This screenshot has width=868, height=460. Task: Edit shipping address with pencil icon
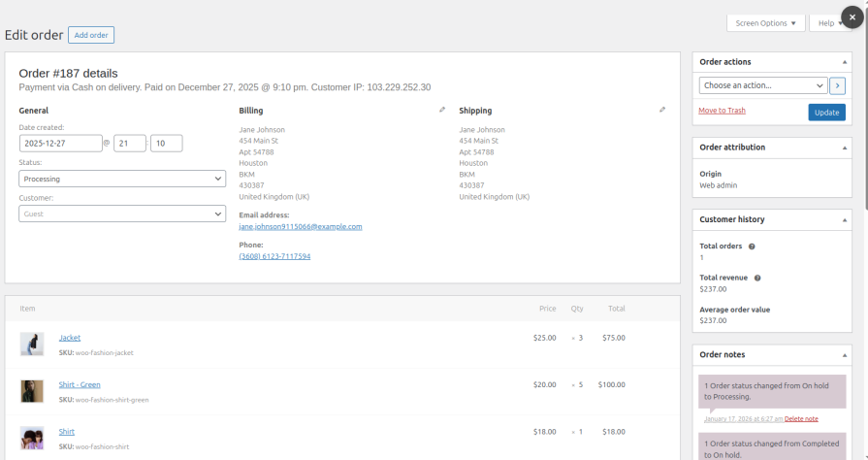662,110
